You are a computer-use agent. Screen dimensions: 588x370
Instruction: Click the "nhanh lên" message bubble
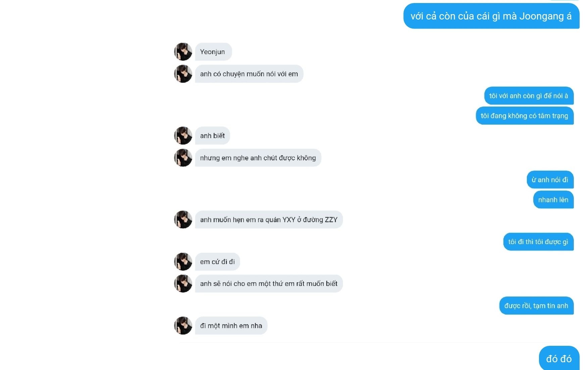coord(553,200)
